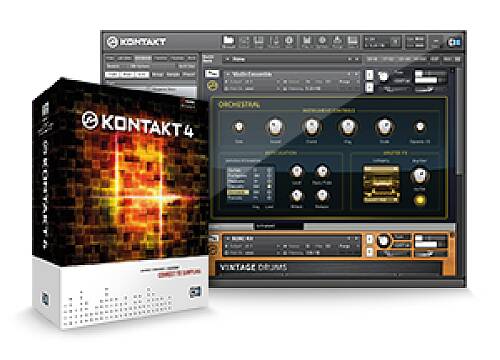Click the 01-16 rack page button
The width and height of the screenshot is (500, 360).
(x=372, y=59)
